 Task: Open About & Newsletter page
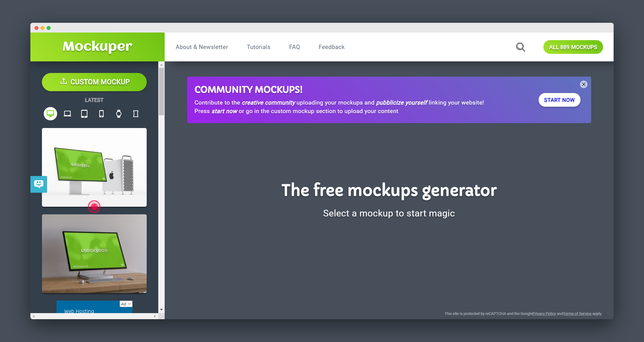click(x=202, y=47)
